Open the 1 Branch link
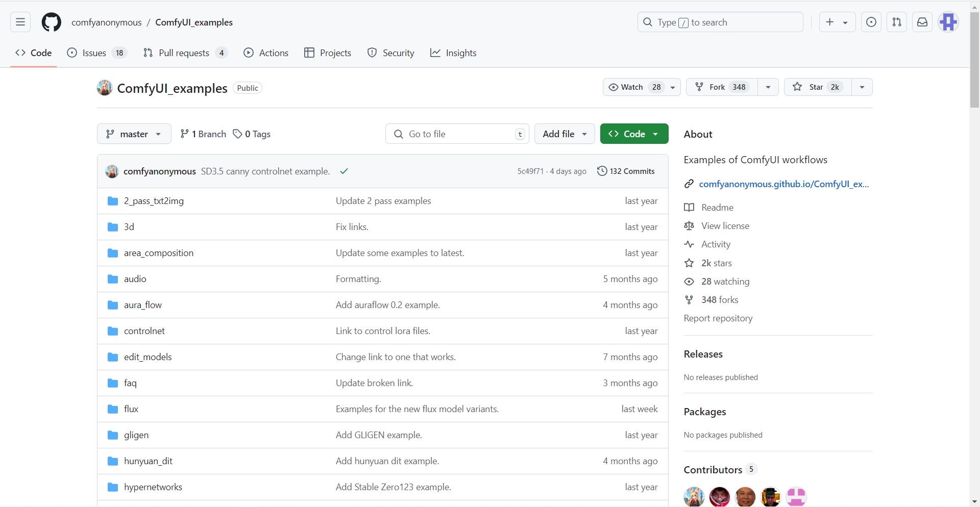The width and height of the screenshot is (980, 507). click(203, 134)
